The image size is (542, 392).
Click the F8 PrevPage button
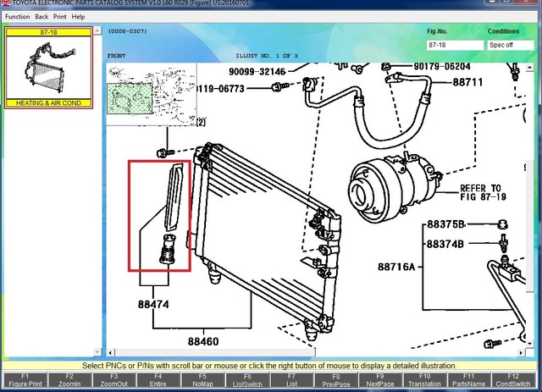coord(336,380)
